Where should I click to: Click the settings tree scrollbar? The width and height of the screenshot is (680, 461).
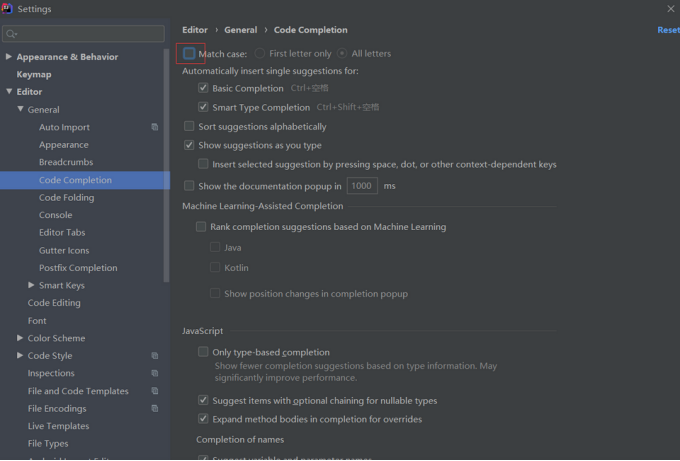pos(167,166)
